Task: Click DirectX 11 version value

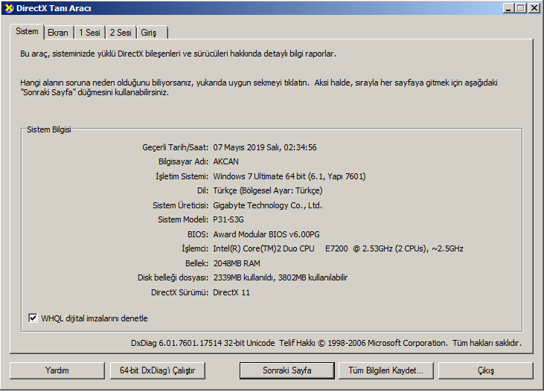Action: [x=231, y=292]
